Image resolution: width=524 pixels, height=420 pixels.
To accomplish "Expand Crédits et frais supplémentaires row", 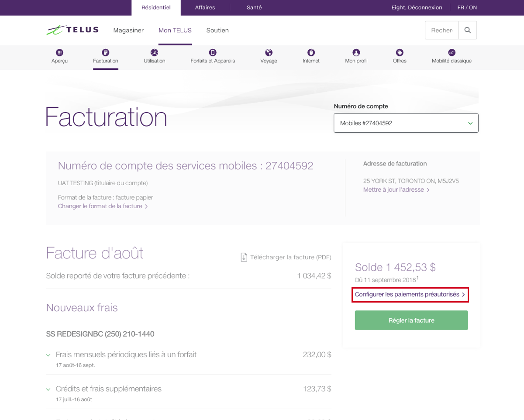I will coord(48,389).
